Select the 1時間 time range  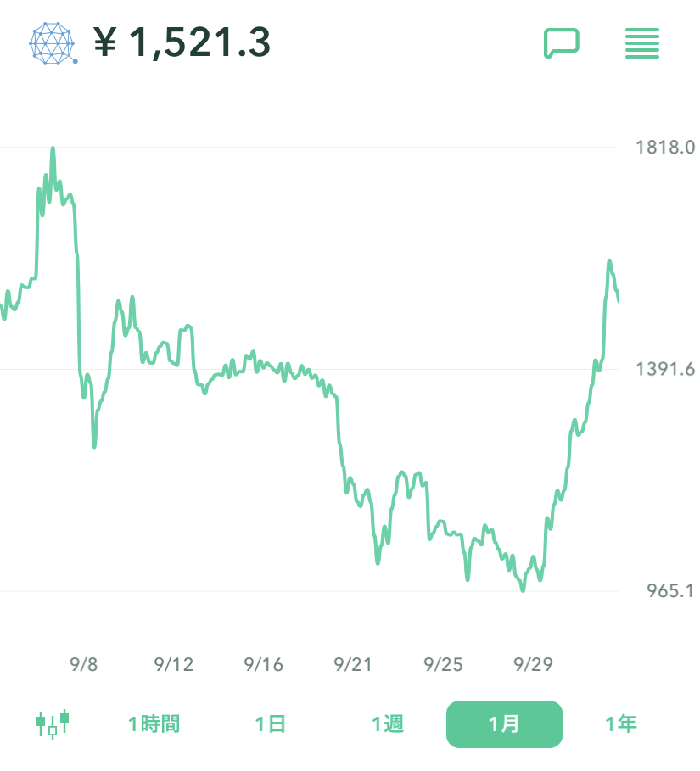tap(154, 724)
